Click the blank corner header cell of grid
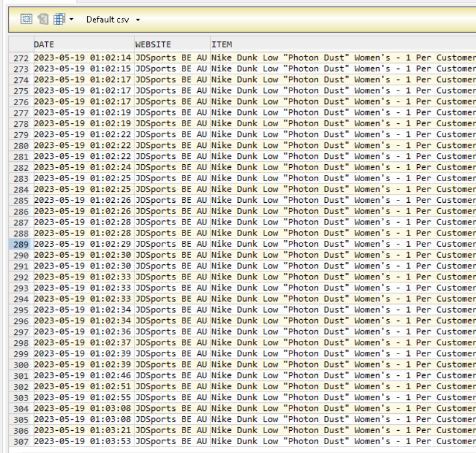The height and width of the screenshot is (453, 476). (x=21, y=44)
